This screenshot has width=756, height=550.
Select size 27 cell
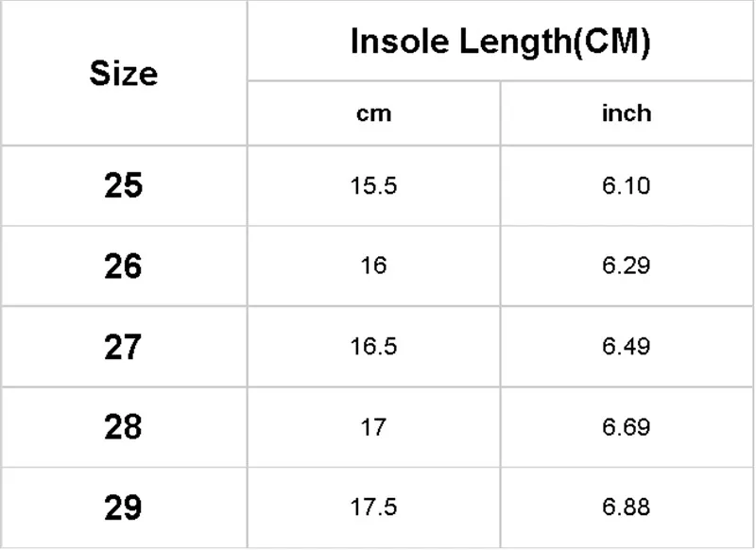pos(124,347)
